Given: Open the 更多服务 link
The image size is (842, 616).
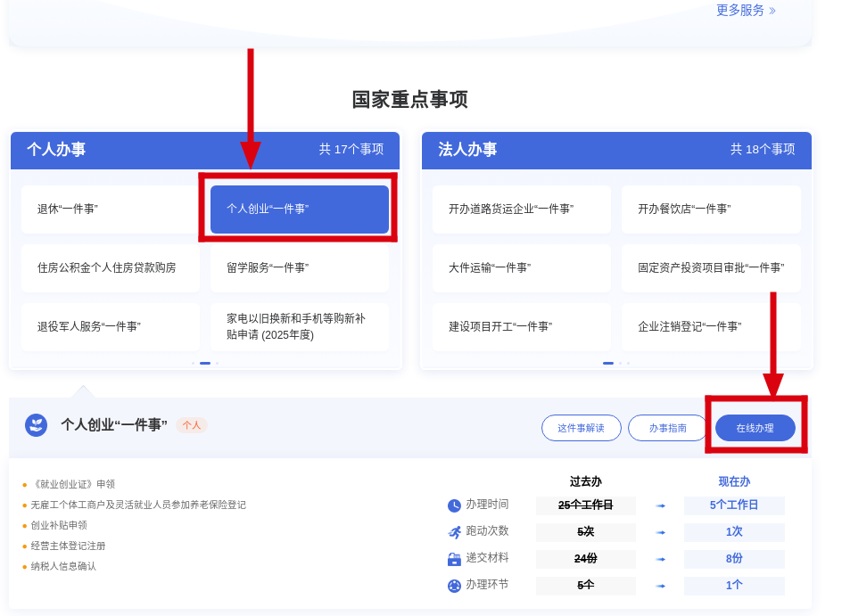Looking at the screenshot, I should [740, 11].
